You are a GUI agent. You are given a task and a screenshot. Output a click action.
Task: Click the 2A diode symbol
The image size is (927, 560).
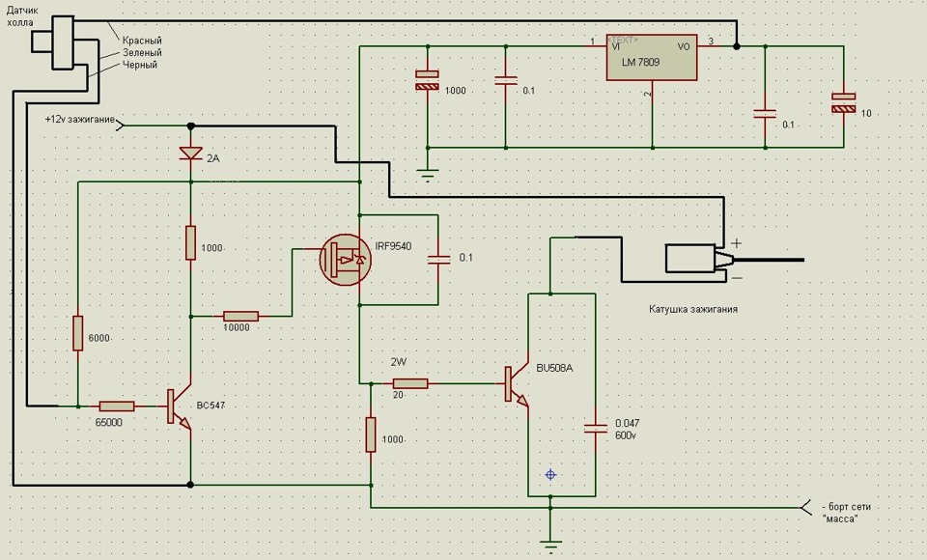(x=190, y=154)
